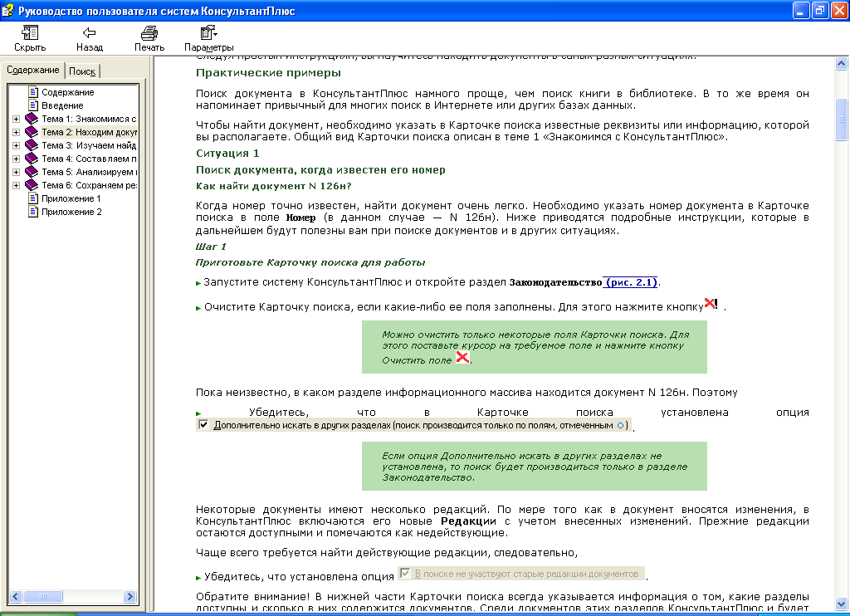This screenshot has width=850, height=616.
Task: Click the Введение page icon in tree
Action: coord(33,105)
